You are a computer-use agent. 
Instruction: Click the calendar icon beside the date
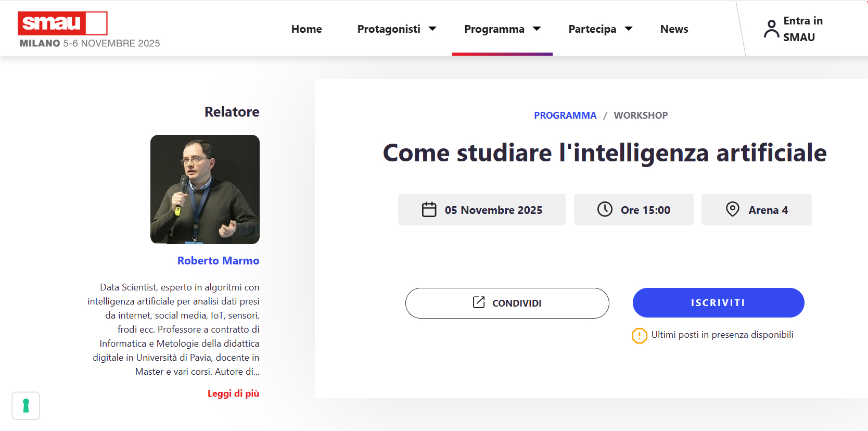pos(429,210)
